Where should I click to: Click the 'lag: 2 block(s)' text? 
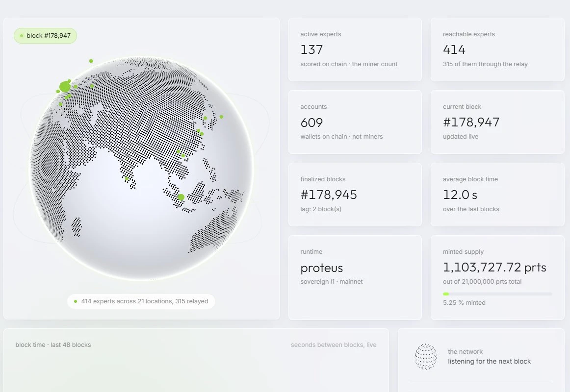(x=321, y=209)
